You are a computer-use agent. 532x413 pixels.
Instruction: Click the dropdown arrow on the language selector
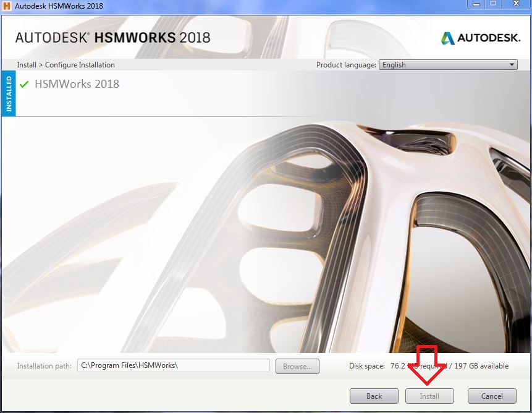tap(512, 64)
